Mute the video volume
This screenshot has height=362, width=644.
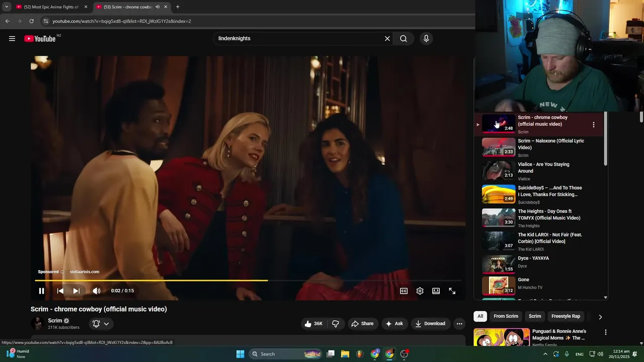pyautogui.click(x=97, y=291)
